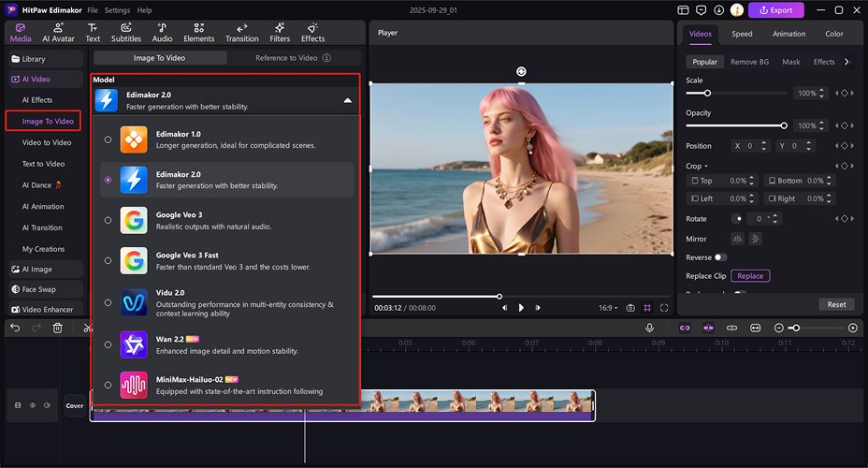868x468 pixels.
Task: Select the Vidu 2.0 radio button
Action: coord(108,302)
